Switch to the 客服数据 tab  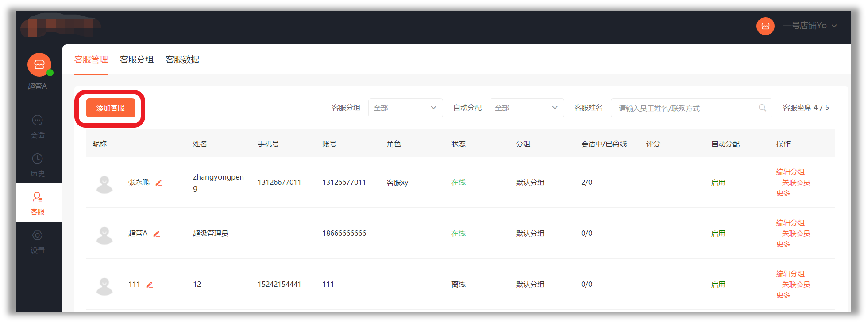182,60
